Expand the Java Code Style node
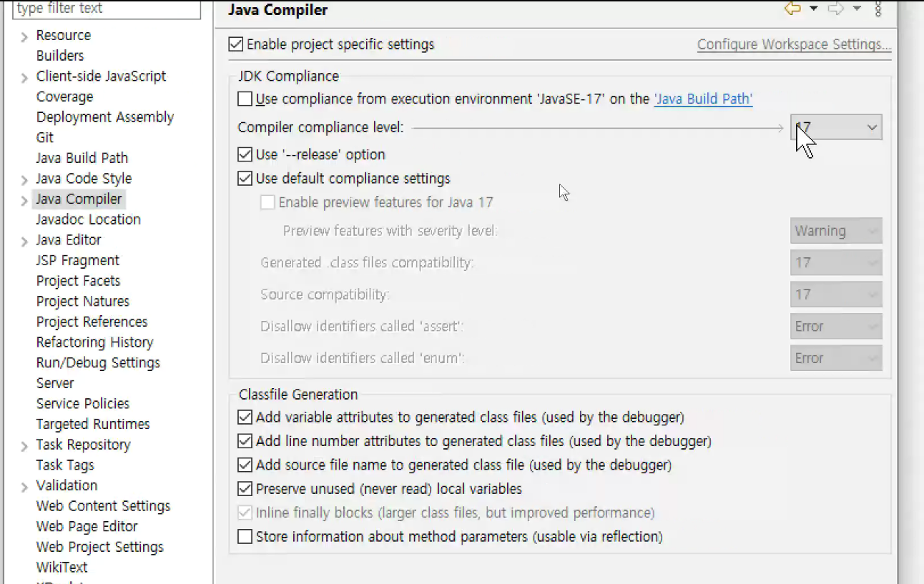This screenshot has height=584, width=924. [24, 180]
